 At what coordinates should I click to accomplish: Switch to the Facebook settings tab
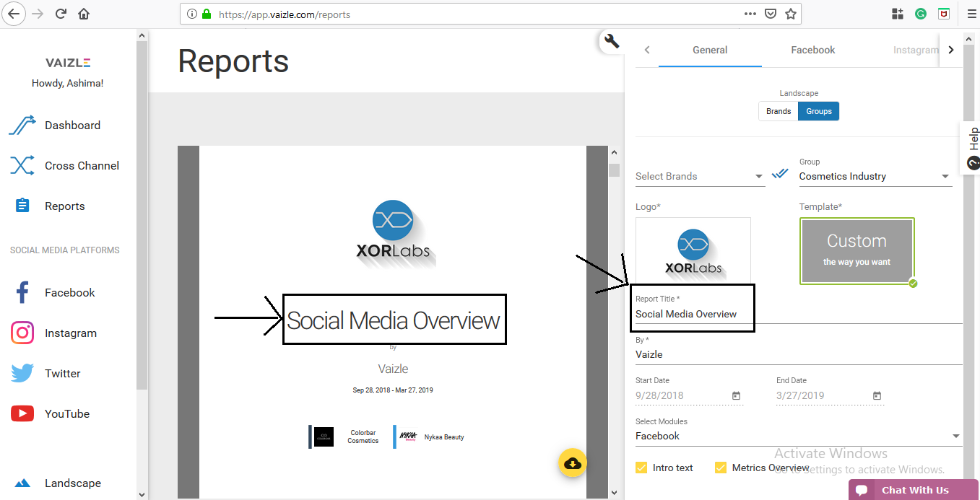coord(813,50)
